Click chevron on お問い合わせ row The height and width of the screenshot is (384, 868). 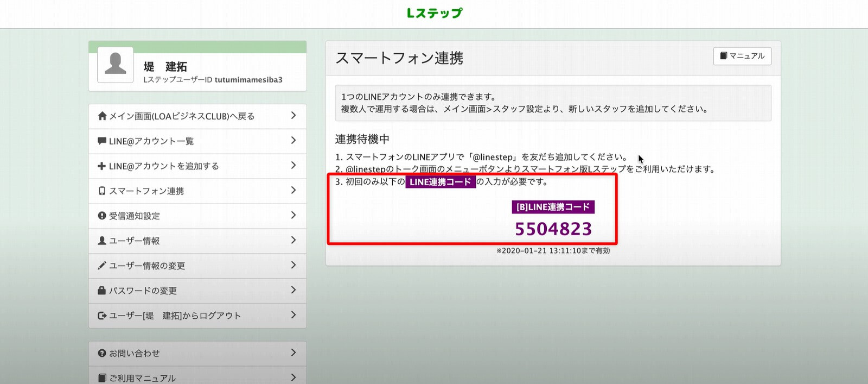pos(293,352)
